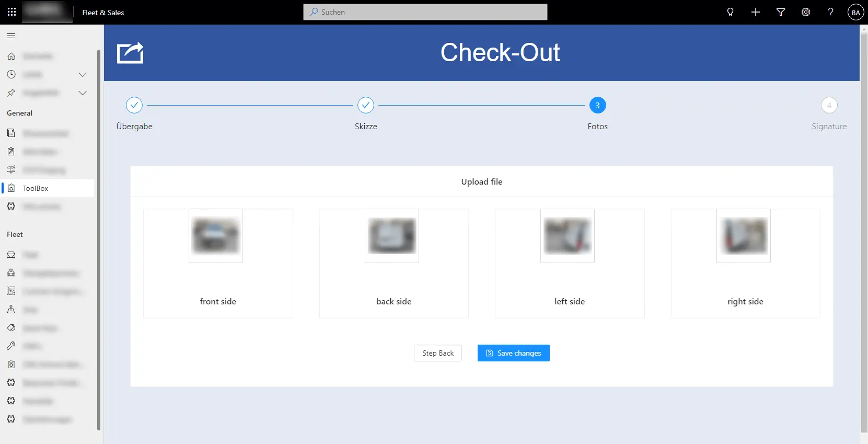868x444 pixels.
Task: Click the clock (recent) icon in the sidebar
Action: coord(11,74)
